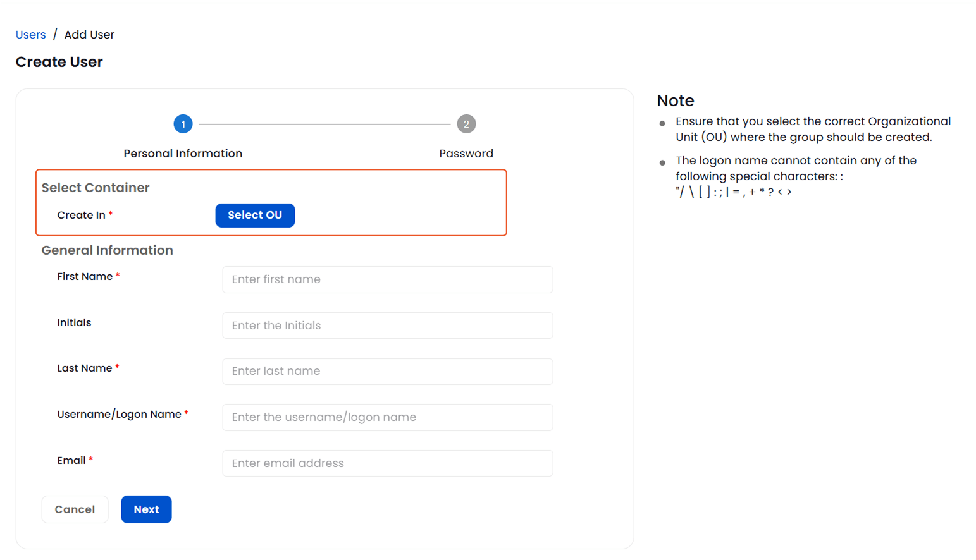Click the First Name input field
The height and width of the screenshot is (560, 976).
pos(387,279)
